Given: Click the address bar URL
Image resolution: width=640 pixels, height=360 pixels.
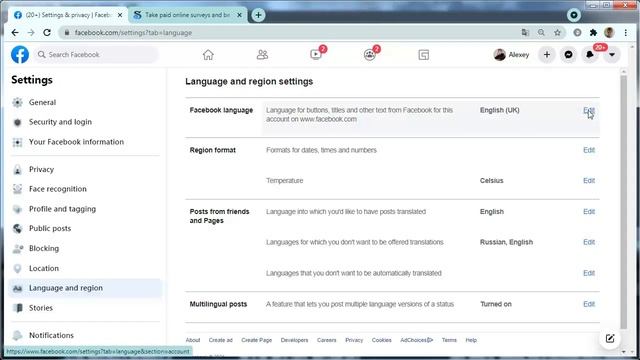Looking at the screenshot, I should 133,33.
